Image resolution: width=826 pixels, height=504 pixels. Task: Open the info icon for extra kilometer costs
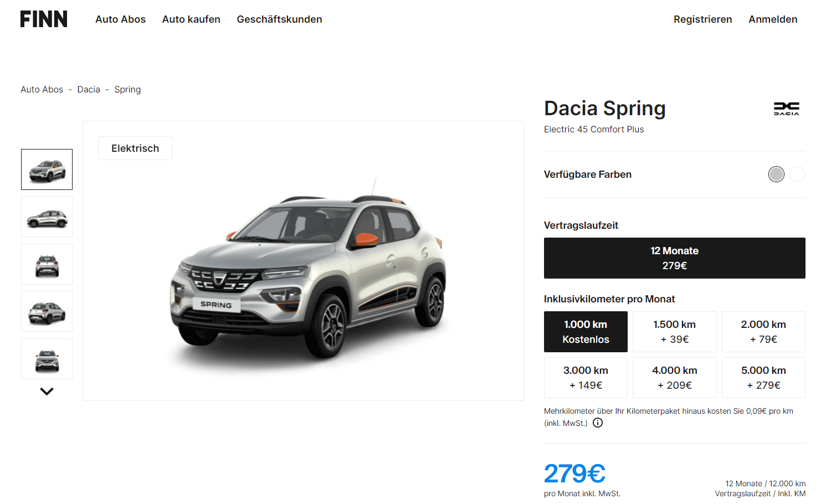[598, 423]
